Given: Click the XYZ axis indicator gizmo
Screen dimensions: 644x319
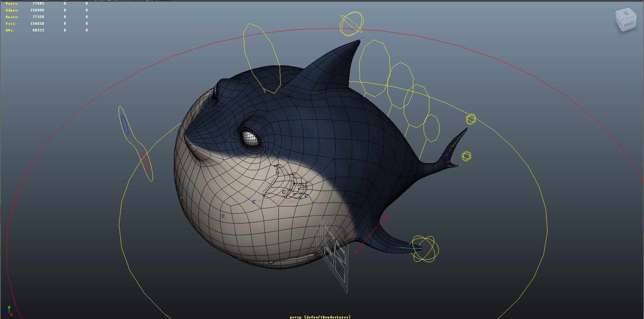Looking at the screenshot, I should click(x=7, y=311).
